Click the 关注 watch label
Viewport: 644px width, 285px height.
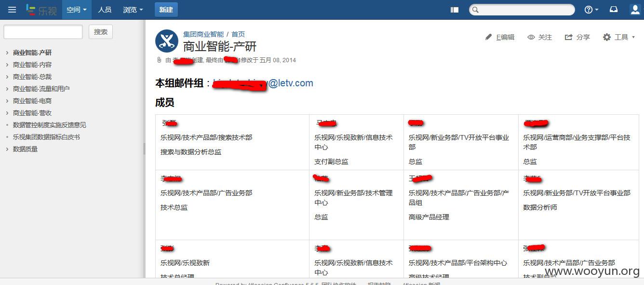coord(545,37)
